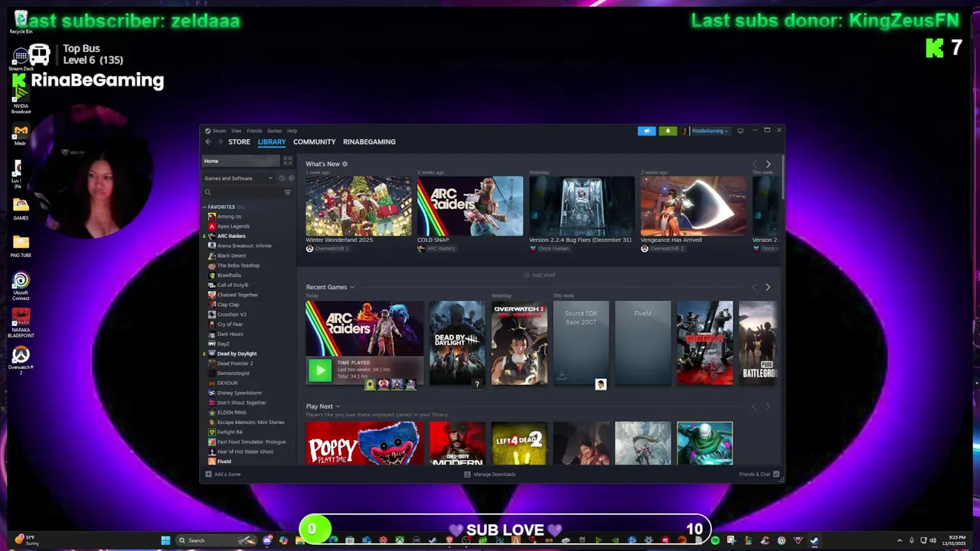Open Ubisoft Connect desktop shortcut

click(x=21, y=286)
